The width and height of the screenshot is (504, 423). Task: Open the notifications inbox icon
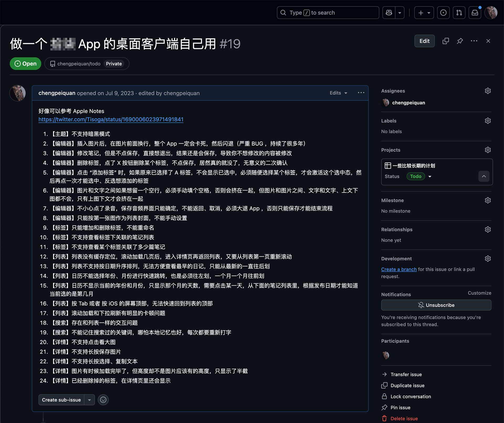click(x=475, y=13)
